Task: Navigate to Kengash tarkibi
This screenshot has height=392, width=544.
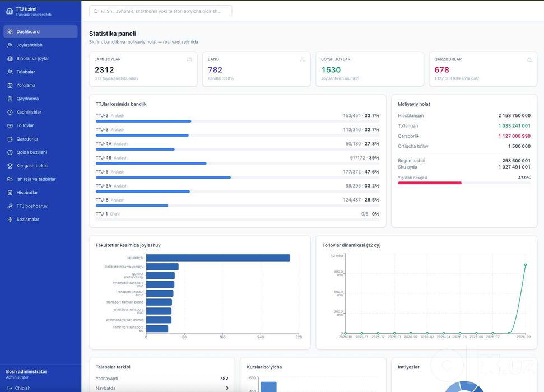Action: coord(40,166)
